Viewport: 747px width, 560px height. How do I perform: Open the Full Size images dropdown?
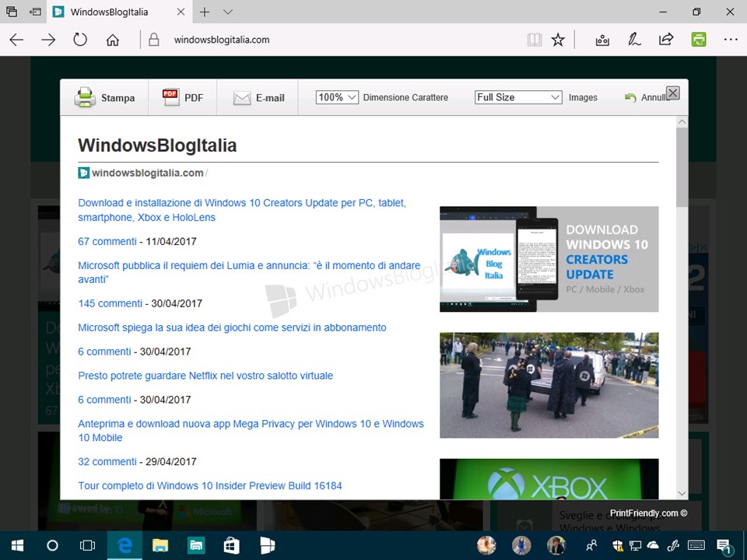coord(518,97)
